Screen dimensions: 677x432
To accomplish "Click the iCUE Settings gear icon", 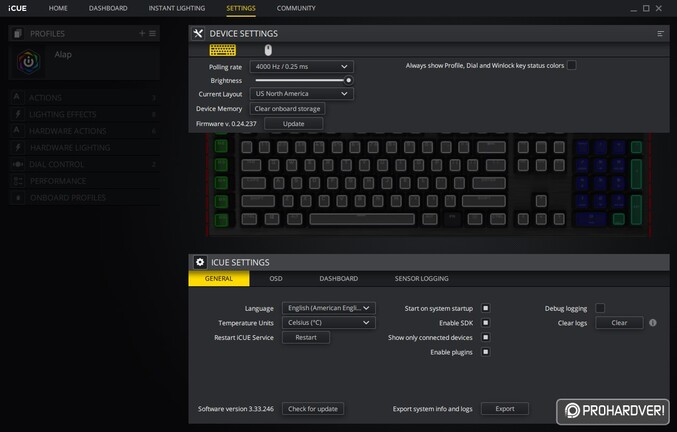I will (x=199, y=262).
